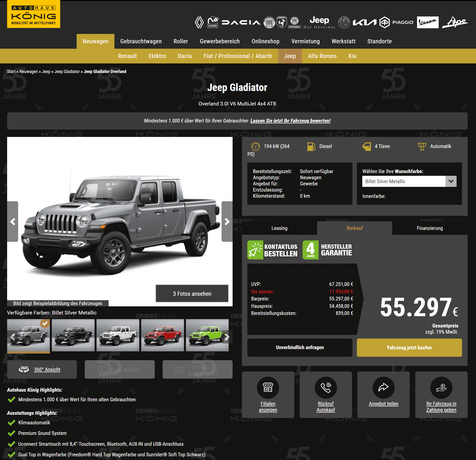Switch to the Barkauf tab

(x=354, y=228)
